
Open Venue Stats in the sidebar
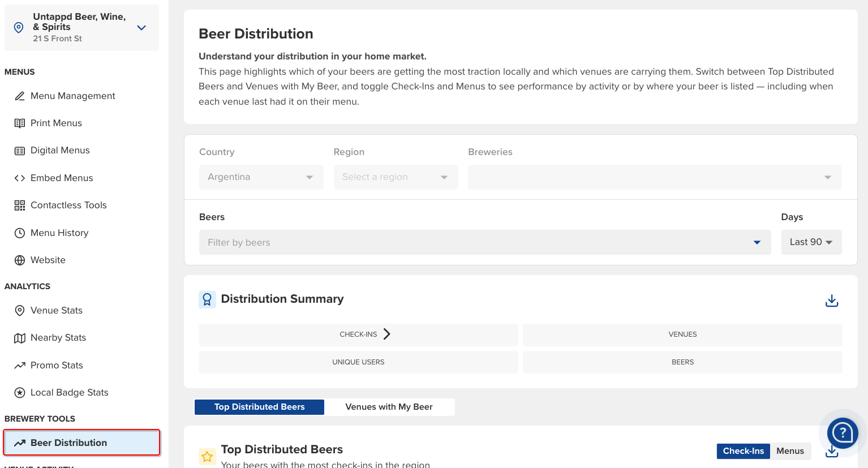pos(56,310)
